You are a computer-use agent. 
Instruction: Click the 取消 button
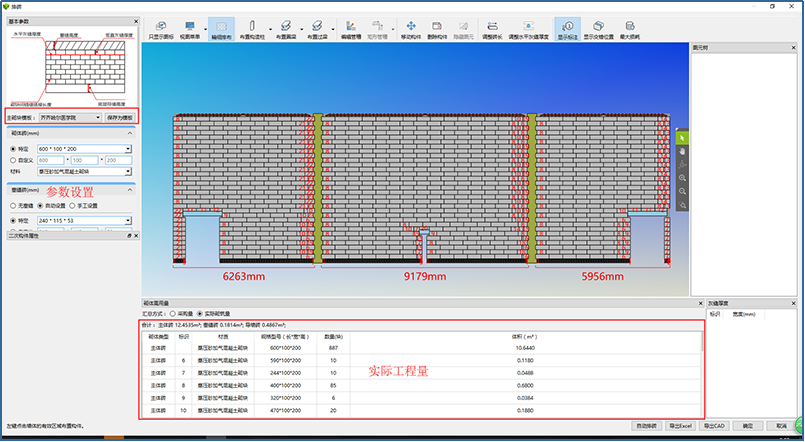[781, 426]
